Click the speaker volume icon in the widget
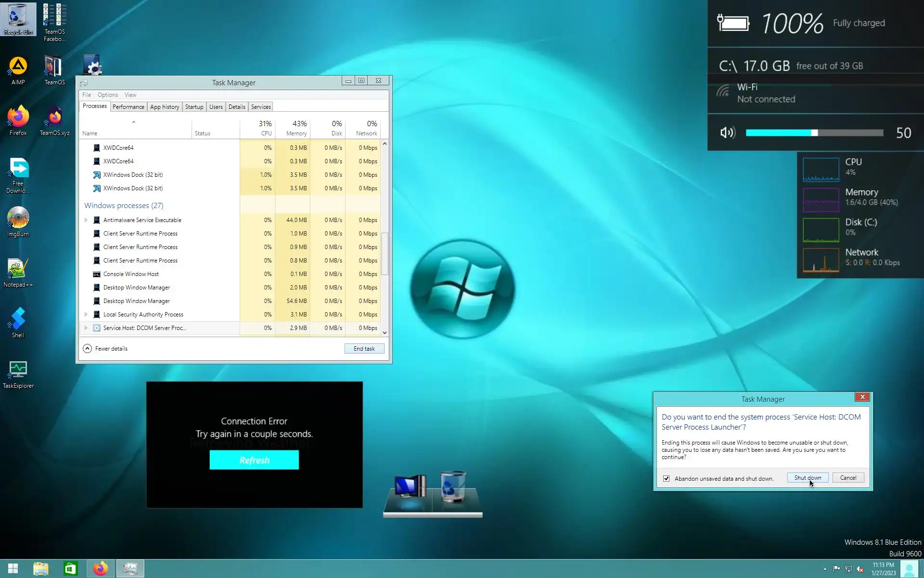Viewport: 924px width, 578px height. coord(728,132)
